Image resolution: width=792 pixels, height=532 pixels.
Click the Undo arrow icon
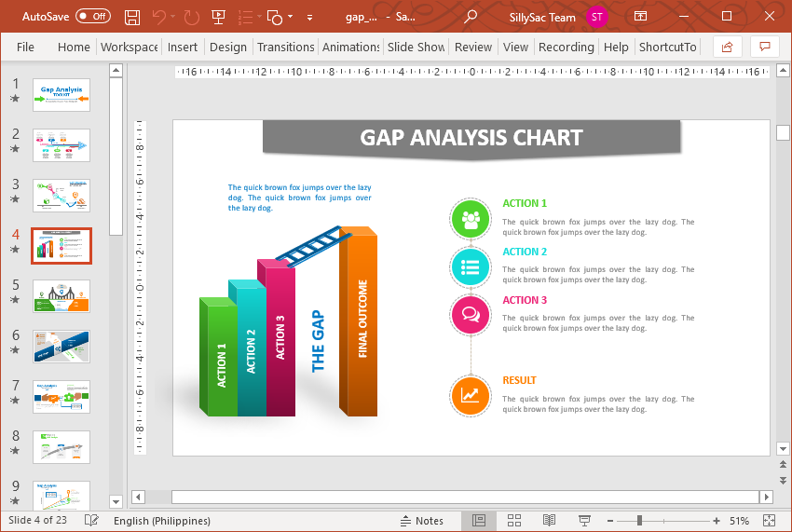point(158,17)
